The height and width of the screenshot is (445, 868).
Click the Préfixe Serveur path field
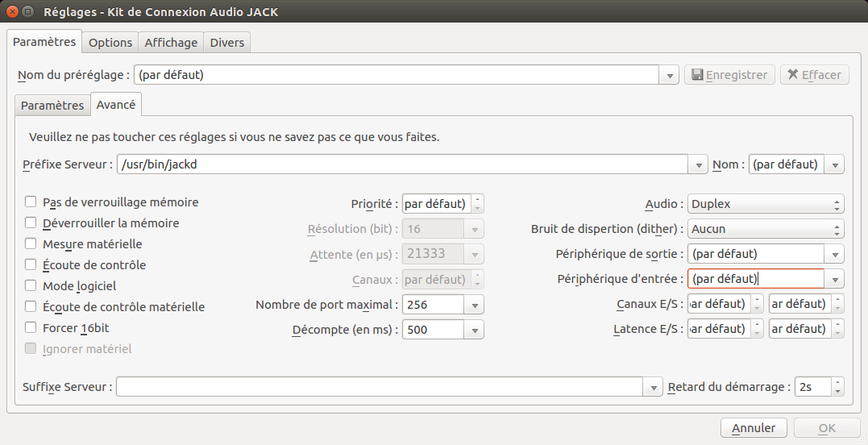(x=403, y=164)
